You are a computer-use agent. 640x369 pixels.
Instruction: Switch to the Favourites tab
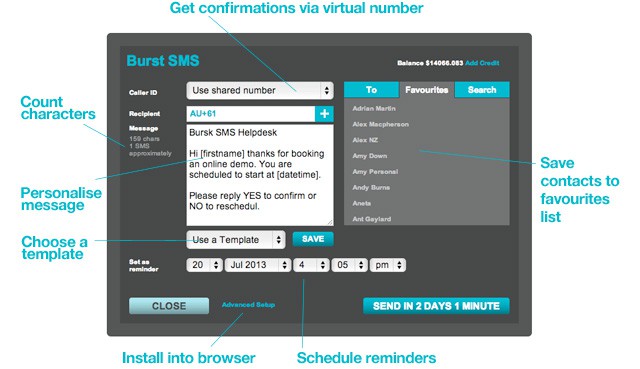pyautogui.click(x=427, y=90)
